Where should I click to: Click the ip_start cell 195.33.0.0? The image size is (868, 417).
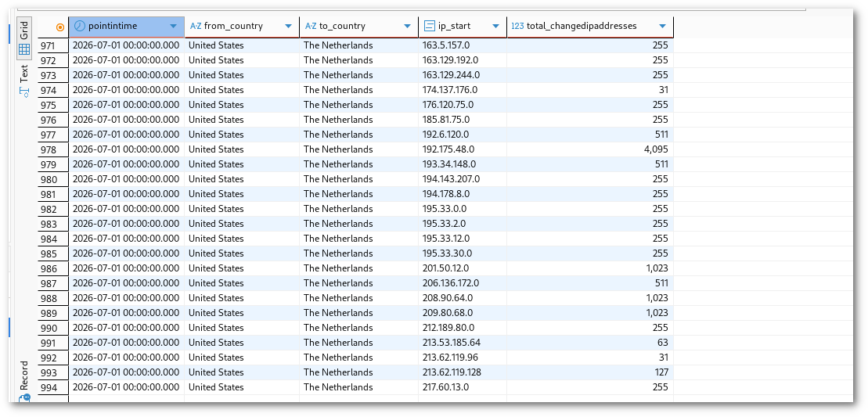click(463, 209)
